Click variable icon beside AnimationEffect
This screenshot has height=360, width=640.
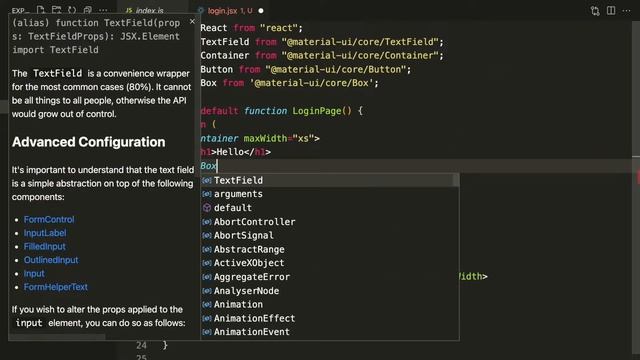point(207,318)
